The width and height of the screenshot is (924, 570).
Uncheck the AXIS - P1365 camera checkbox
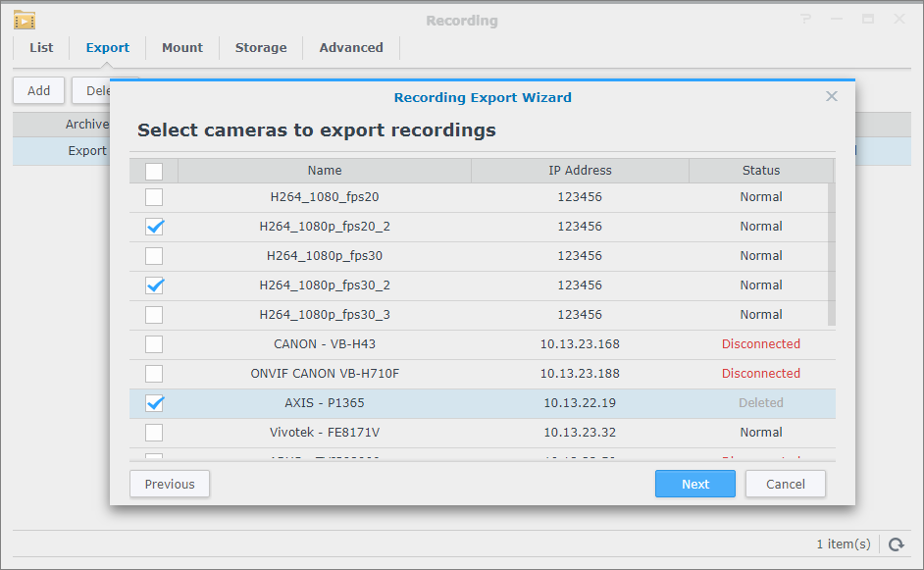154,403
